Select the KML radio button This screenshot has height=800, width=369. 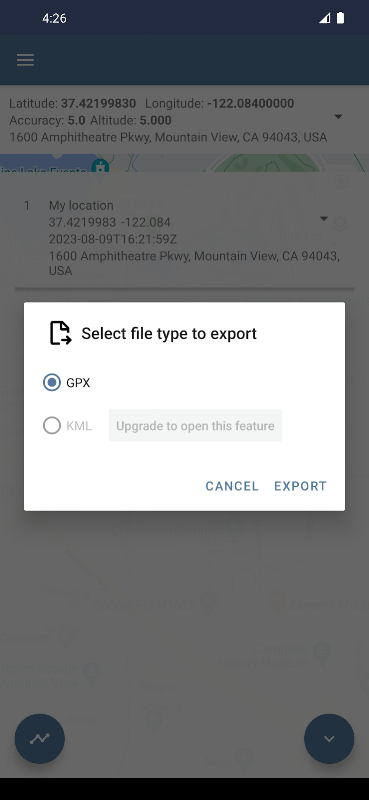point(52,426)
